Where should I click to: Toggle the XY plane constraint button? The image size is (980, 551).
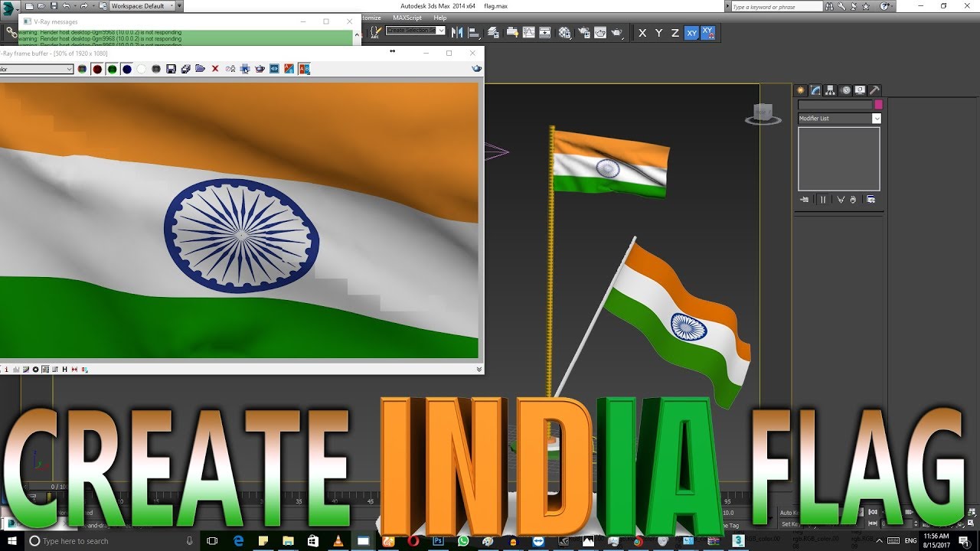[691, 33]
